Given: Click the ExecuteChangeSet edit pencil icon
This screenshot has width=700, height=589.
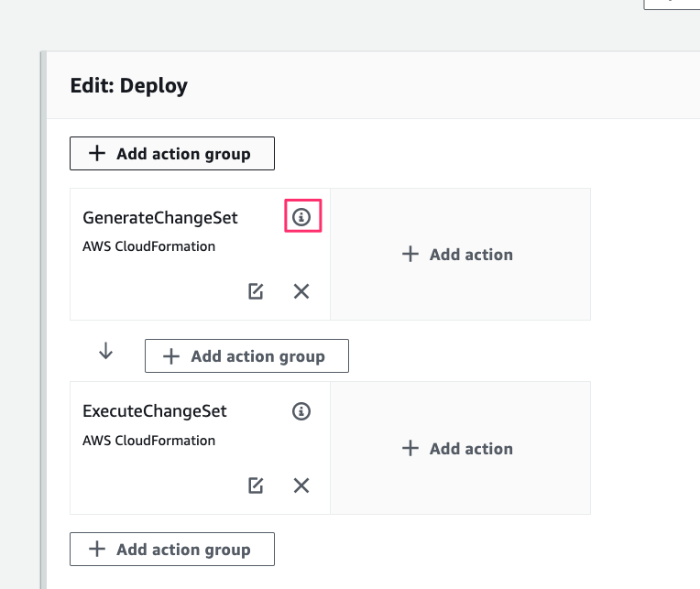Looking at the screenshot, I should (256, 485).
